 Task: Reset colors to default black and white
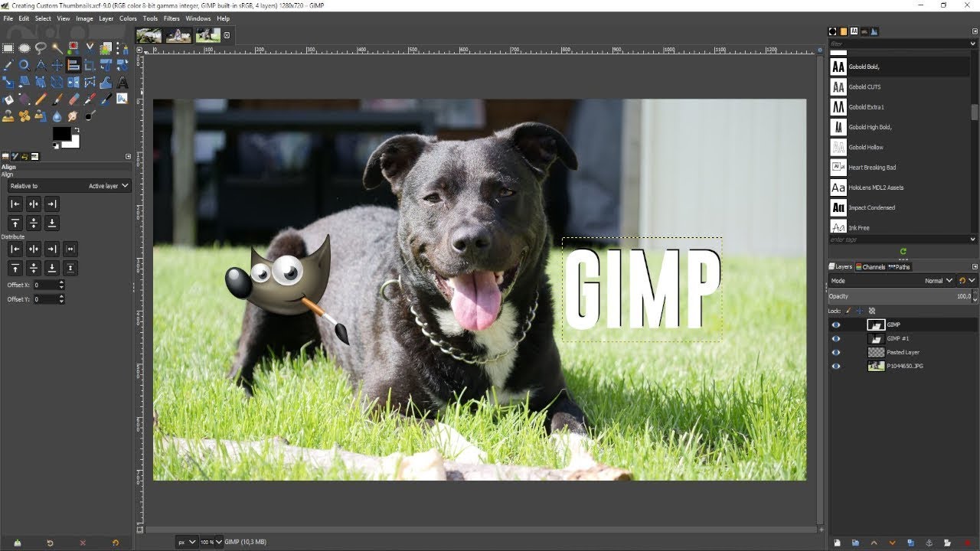[x=55, y=145]
